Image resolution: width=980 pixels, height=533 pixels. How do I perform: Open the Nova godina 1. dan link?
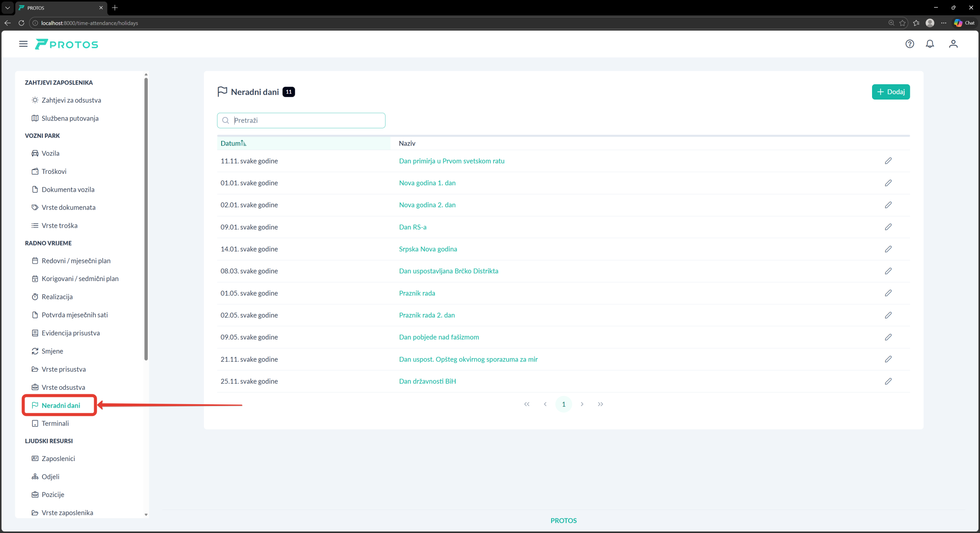[427, 183]
